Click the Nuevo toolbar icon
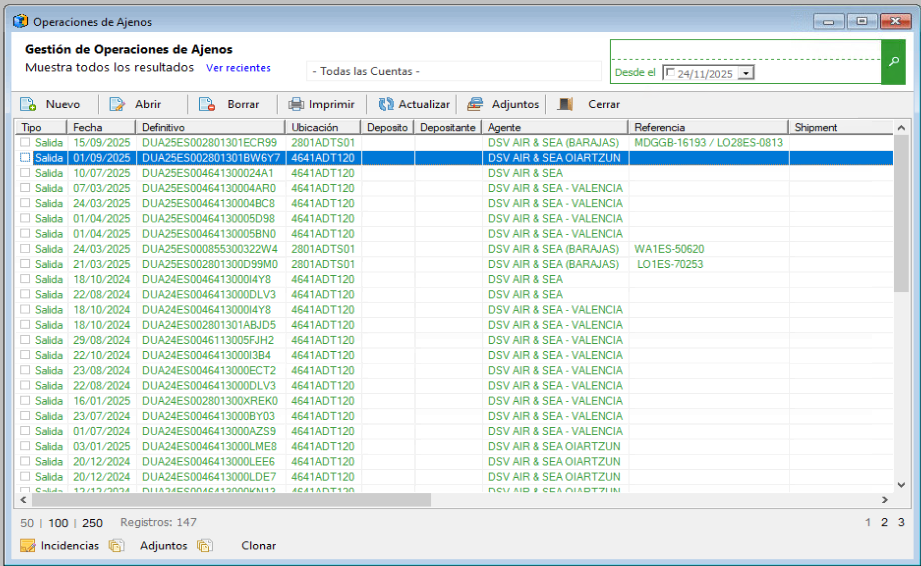The height and width of the screenshot is (566, 921). pyautogui.click(x=28, y=104)
